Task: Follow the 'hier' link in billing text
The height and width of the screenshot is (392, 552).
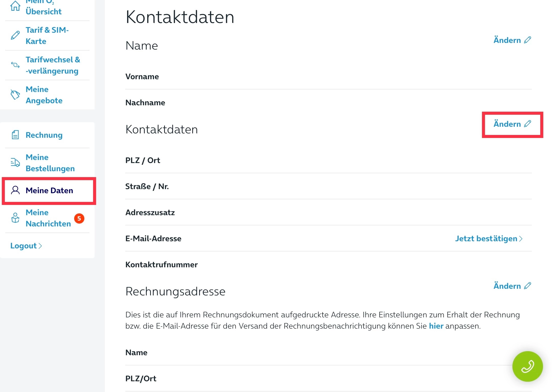Action: [436, 326]
